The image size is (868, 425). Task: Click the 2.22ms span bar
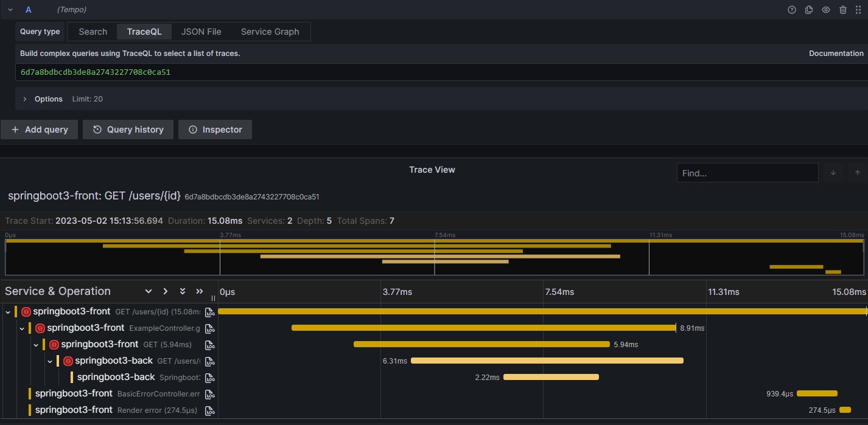pos(551,377)
